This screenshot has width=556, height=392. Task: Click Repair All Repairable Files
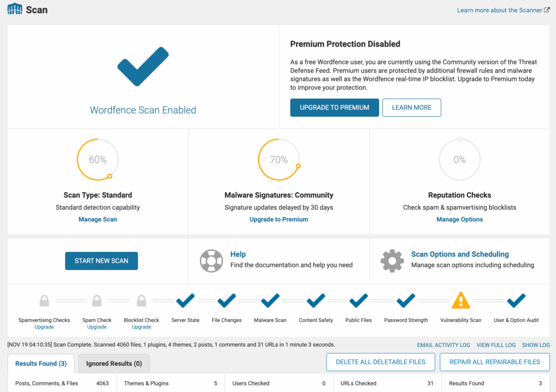click(495, 362)
